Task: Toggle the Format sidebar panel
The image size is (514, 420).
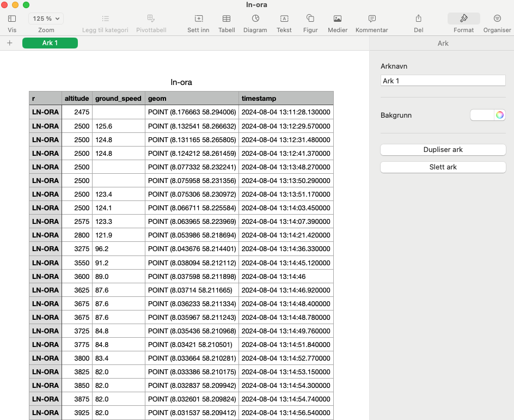Action: pyautogui.click(x=463, y=19)
